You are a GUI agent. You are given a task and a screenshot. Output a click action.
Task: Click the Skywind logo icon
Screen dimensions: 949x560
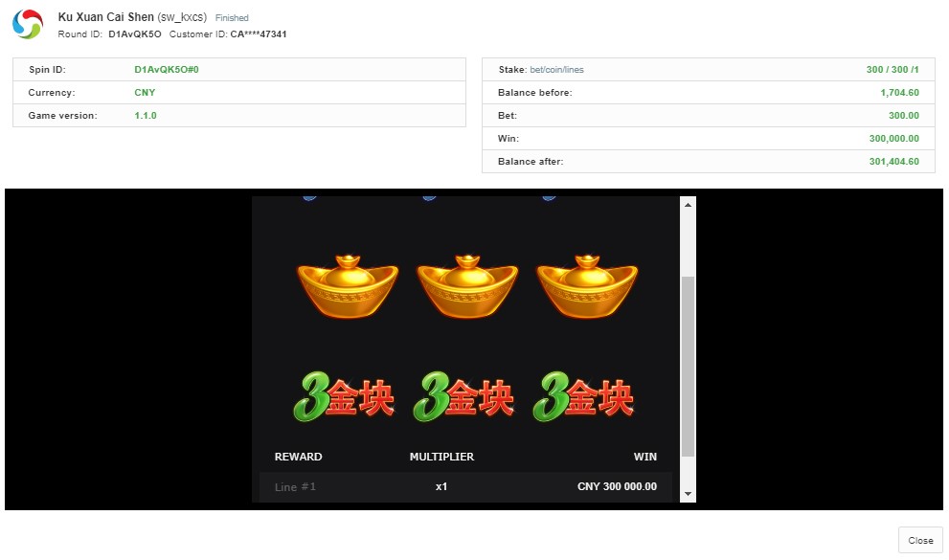[28, 25]
